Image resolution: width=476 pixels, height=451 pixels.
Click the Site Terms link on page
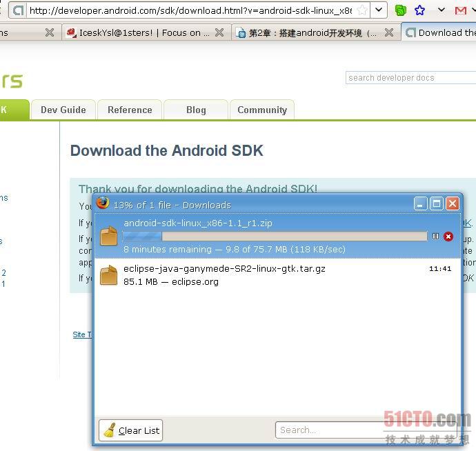point(82,334)
